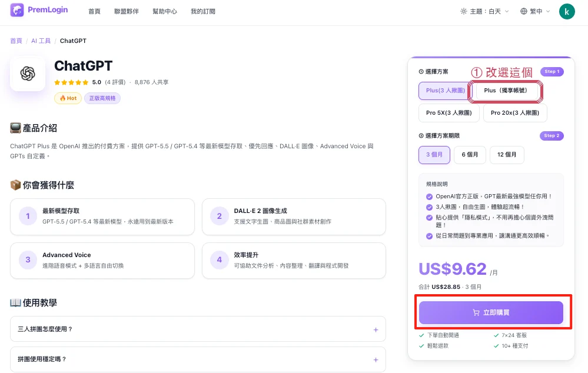
Task: Click the number 2 circle for DALL·E 2
Action: pyautogui.click(x=220, y=216)
